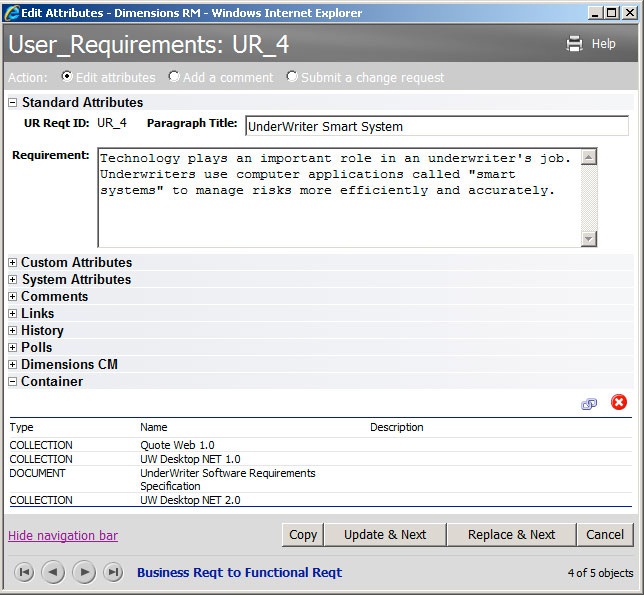Open the Help link

tap(603, 44)
